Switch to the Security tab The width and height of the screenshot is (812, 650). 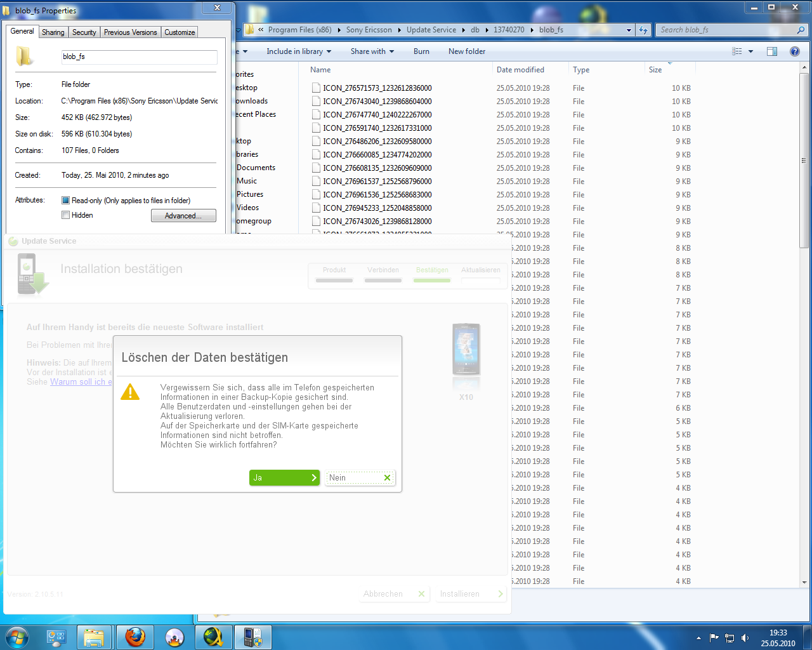84,32
